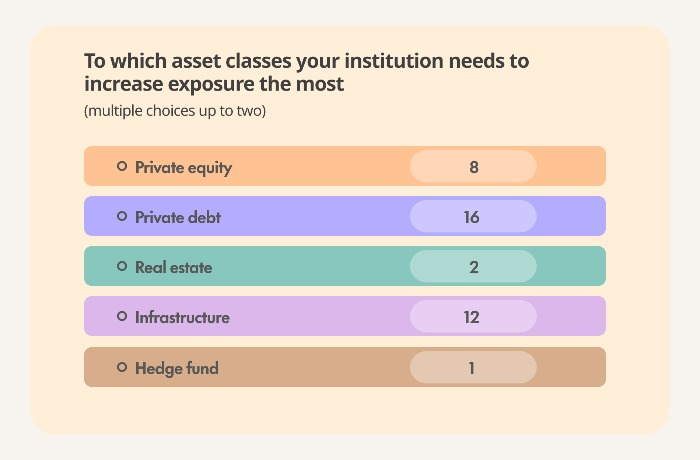Click the Real estate label
Screen dimensions: 700x460
pos(174,267)
